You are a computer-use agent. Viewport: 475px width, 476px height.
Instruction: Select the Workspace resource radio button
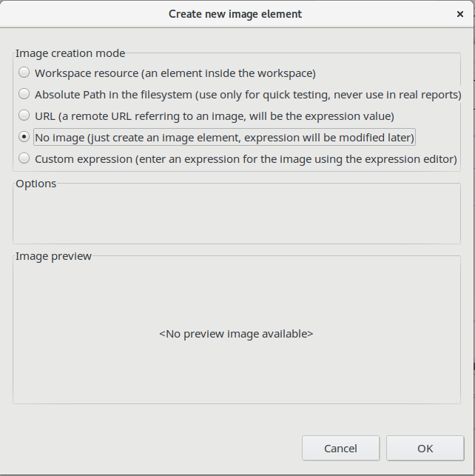[x=24, y=73]
